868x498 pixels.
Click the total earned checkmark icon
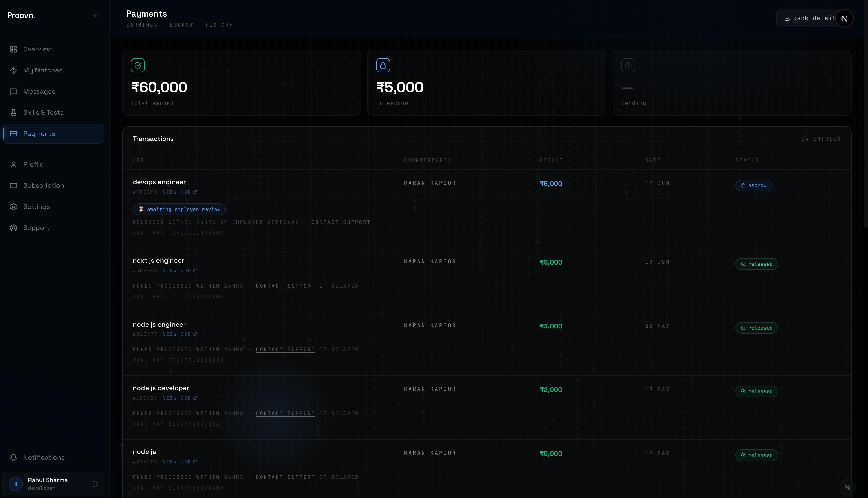tap(138, 65)
